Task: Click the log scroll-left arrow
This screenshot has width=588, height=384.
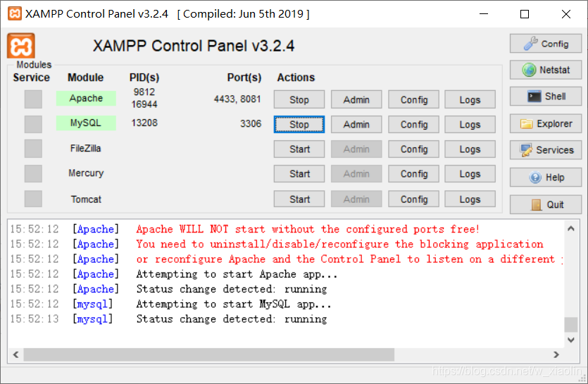Action: click(15, 354)
